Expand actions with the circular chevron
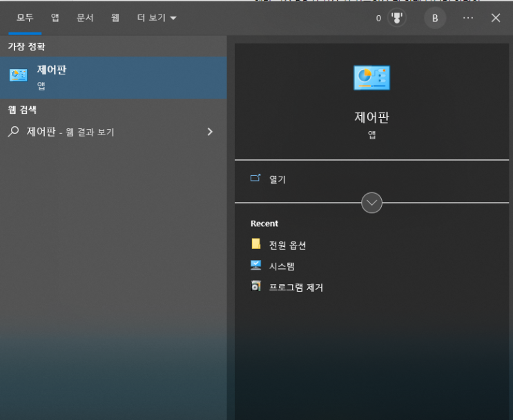 (x=371, y=203)
